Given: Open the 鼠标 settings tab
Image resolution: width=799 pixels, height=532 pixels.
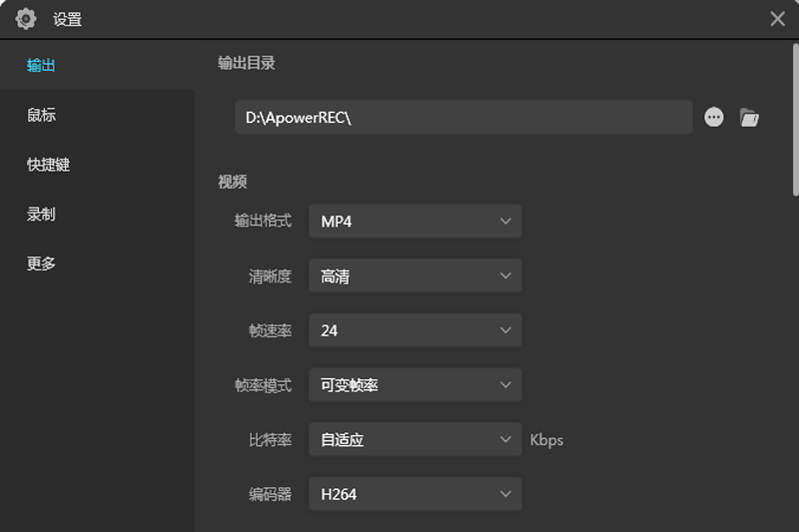Looking at the screenshot, I should tap(42, 115).
